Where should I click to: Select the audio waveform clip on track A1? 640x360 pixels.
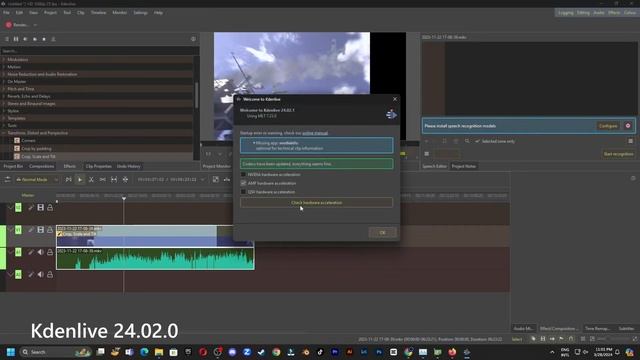[x=155, y=259]
